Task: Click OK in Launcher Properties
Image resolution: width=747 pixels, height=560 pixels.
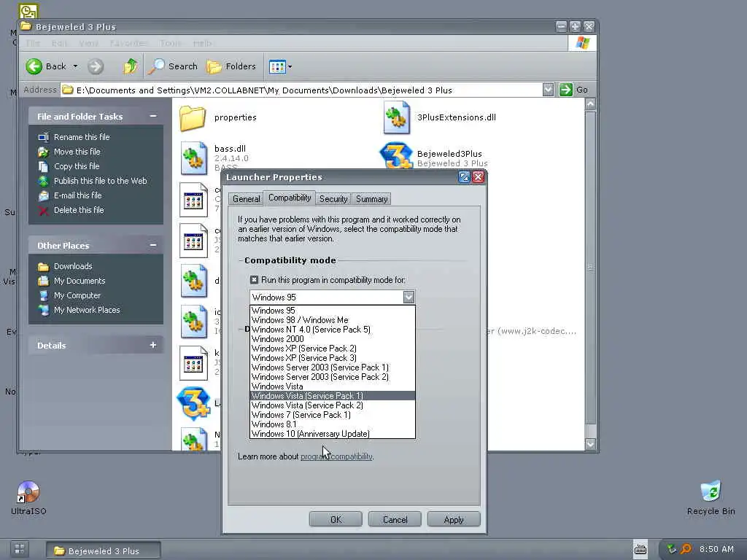Action: click(336, 519)
